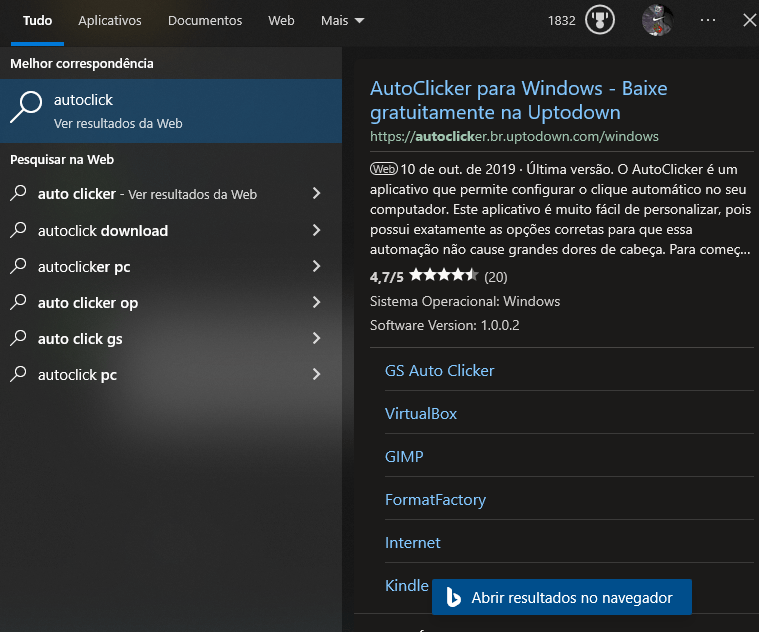Switch to the Documentos tab

tap(205, 20)
